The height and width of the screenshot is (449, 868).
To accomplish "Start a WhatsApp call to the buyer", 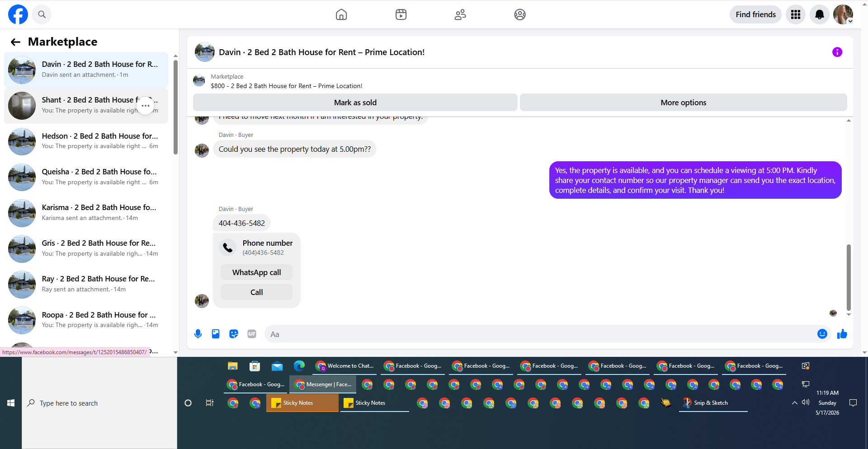I will tap(256, 272).
